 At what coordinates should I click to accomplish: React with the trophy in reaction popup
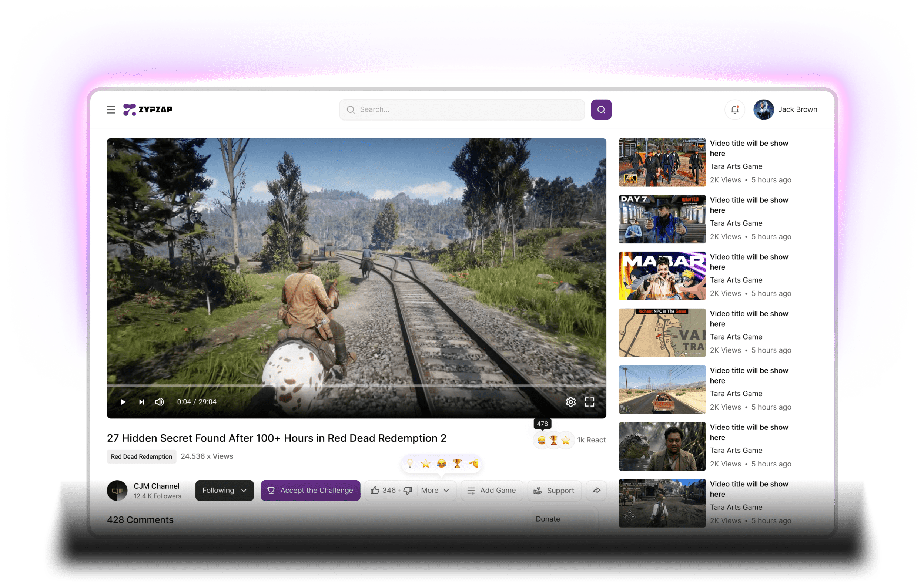pyautogui.click(x=457, y=464)
